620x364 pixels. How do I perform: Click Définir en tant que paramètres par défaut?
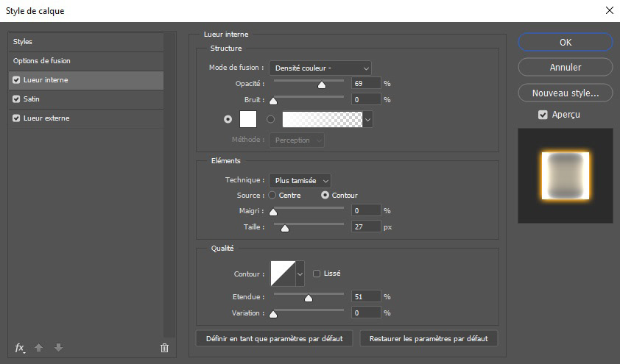coord(275,339)
